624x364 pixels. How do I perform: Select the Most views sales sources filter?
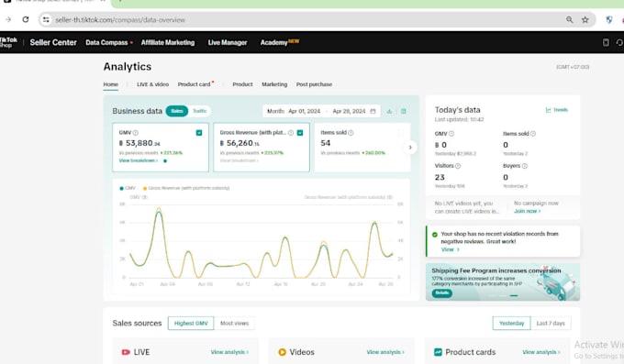click(x=234, y=323)
